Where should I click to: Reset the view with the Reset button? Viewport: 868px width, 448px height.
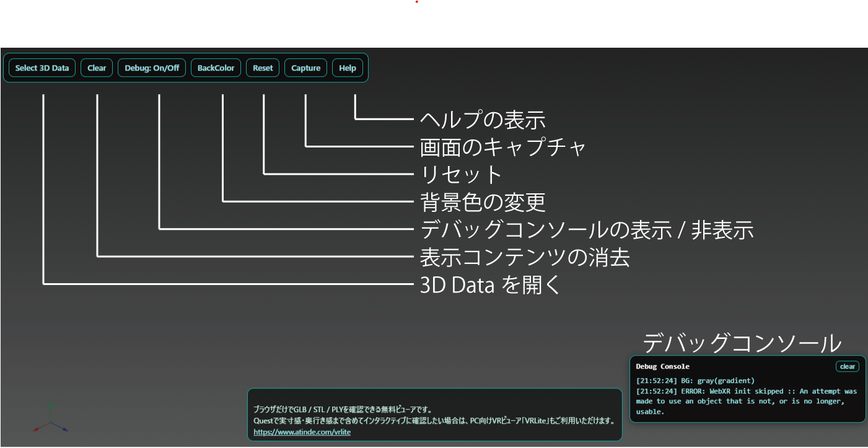click(263, 68)
